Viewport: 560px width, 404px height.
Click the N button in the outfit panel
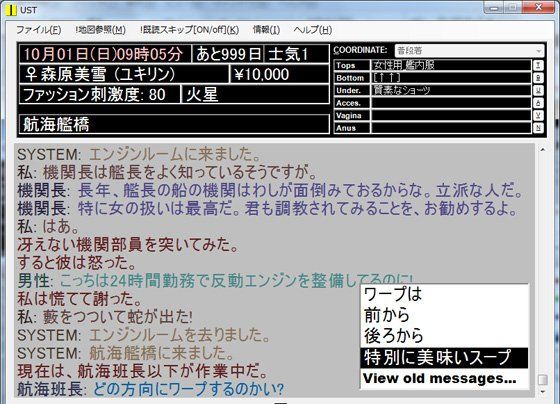coord(538,128)
